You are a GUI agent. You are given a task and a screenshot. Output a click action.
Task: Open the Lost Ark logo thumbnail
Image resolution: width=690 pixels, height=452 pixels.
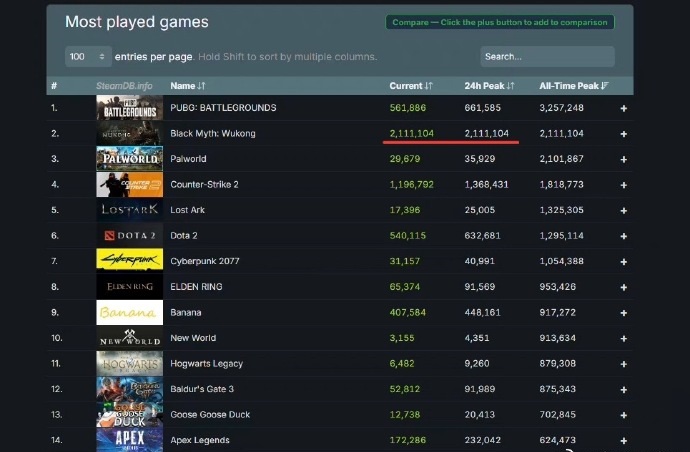[129, 210]
